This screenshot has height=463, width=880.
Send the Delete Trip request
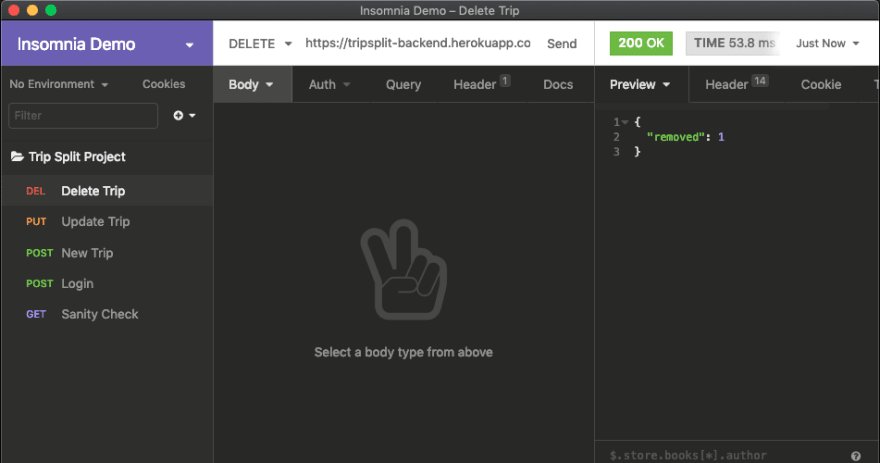pyautogui.click(x=562, y=44)
